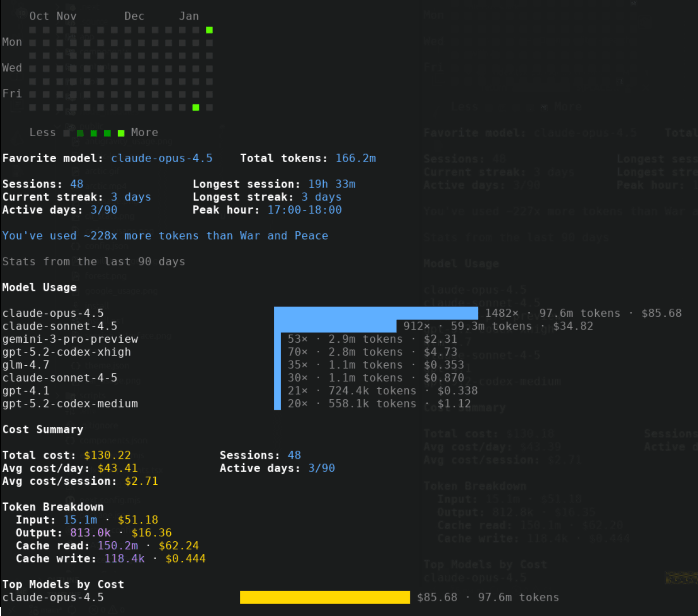Click the 166.2m total tokens value
Screen dimensions: 698x616
click(356, 158)
